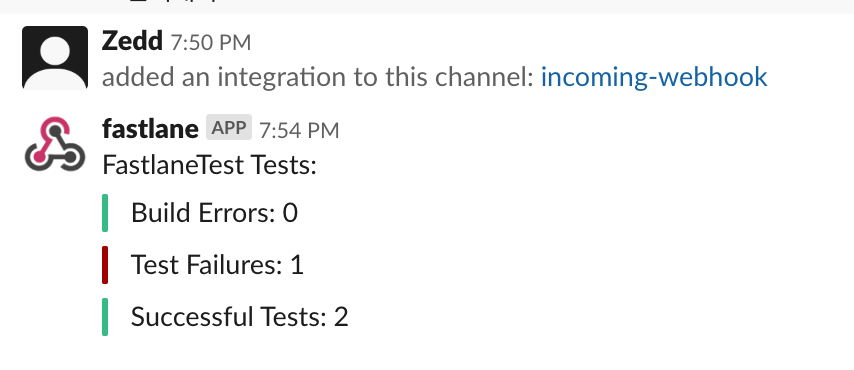The width and height of the screenshot is (854, 370).
Task: Open Zedd's user profile name
Action: pyautogui.click(x=132, y=41)
